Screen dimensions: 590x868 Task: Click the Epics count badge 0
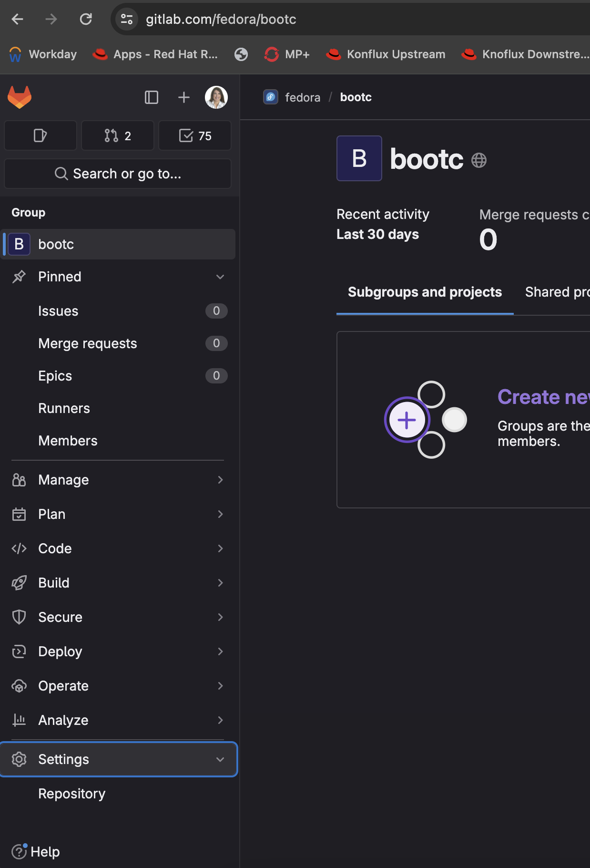click(216, 376)
